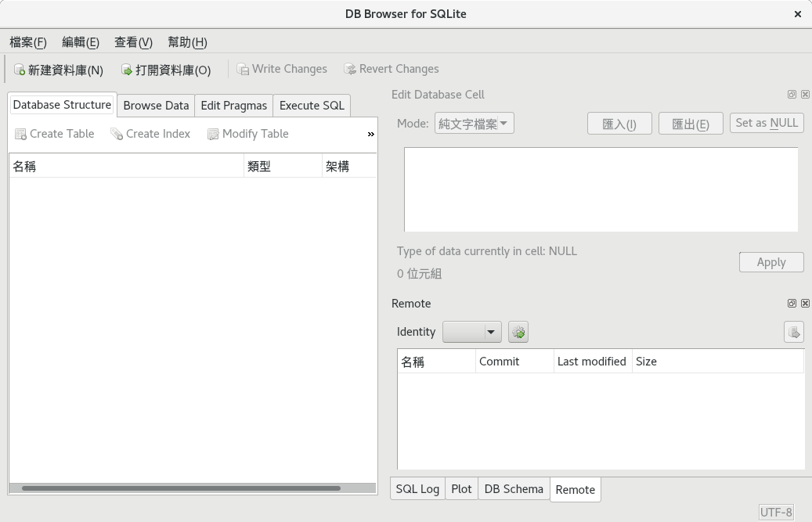Float the Remote panel
Image resolution: width=812 pixels, height=522 pixels.
[x=792, y=303]
